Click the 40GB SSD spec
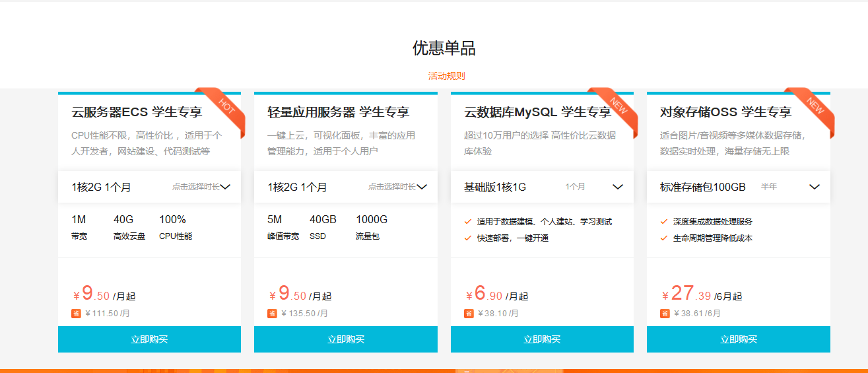 323,227
